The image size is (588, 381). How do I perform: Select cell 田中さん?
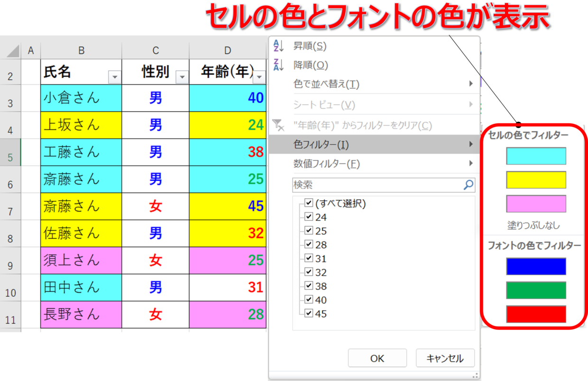[x=81, y=288]
